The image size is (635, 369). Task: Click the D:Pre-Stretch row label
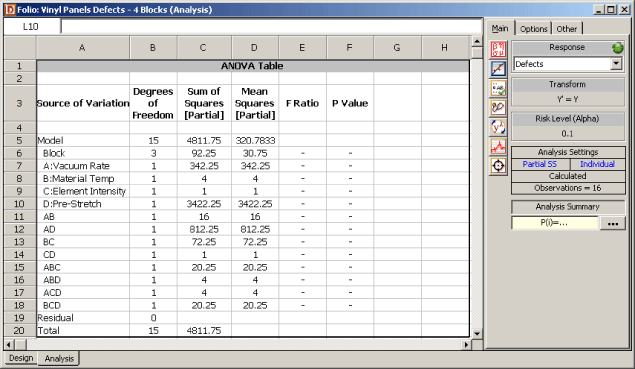click(x=72, y=204)
